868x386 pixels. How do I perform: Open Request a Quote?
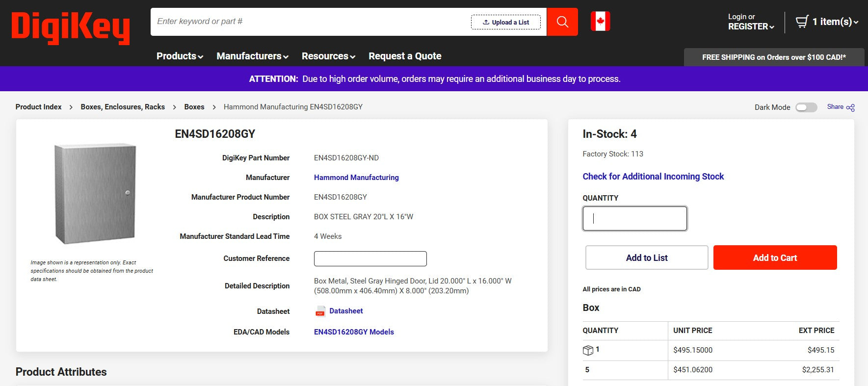(405, 56)
